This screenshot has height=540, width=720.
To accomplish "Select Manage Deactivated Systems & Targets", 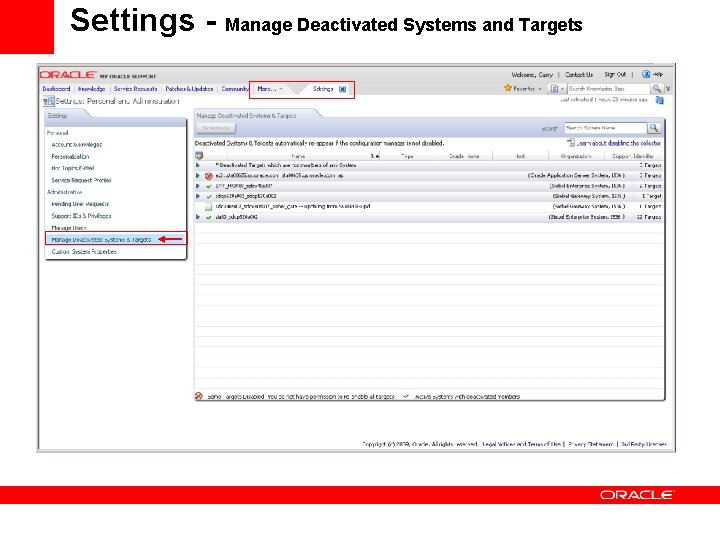I will coord(101,240).
